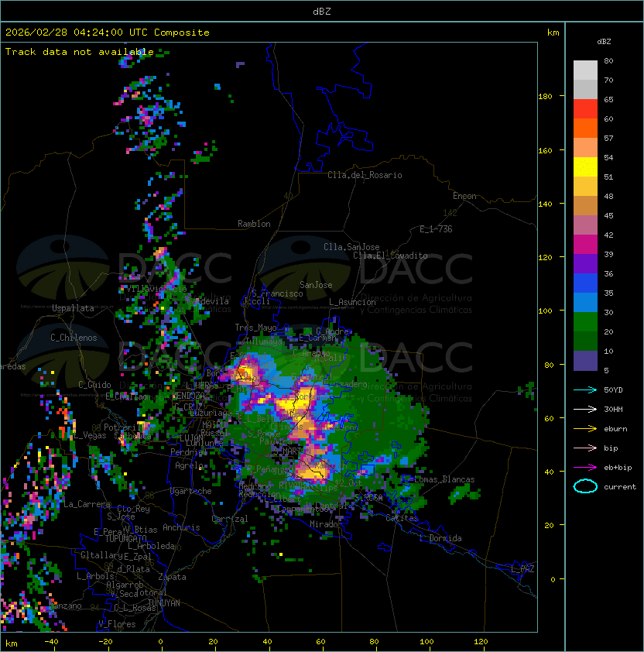Select the green 30 dBZ legend swatch
The image size is (644, 652).
585,322
